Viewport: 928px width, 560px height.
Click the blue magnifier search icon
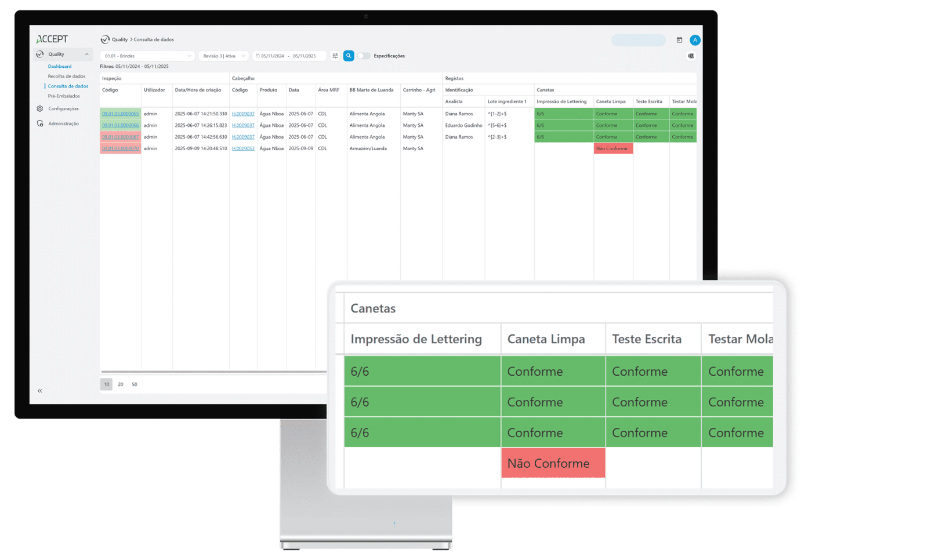pyautogui.click(x=349, y=56)
